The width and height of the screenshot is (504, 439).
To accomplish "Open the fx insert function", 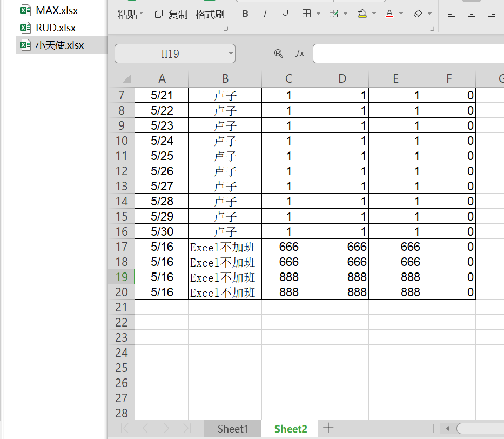I will 300,54.
